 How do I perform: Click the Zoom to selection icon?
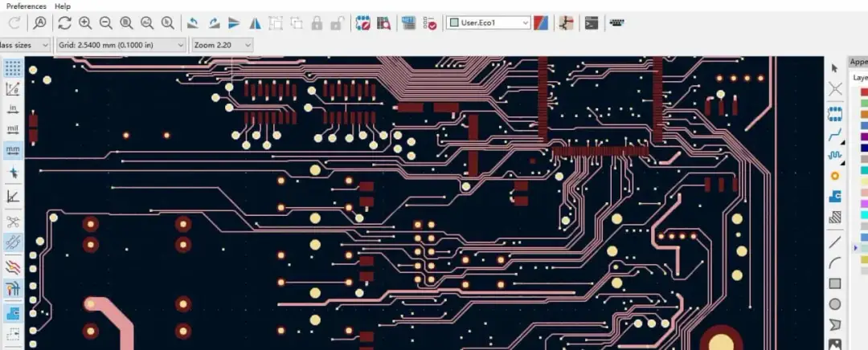(167, 22)
